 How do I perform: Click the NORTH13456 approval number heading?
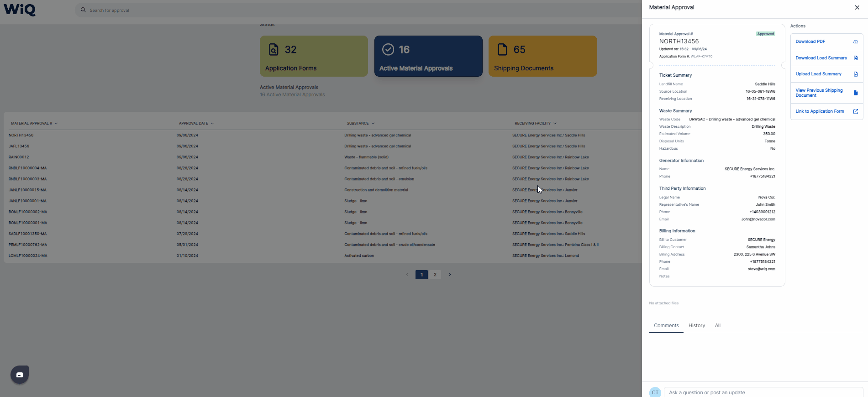click(679, 41)
